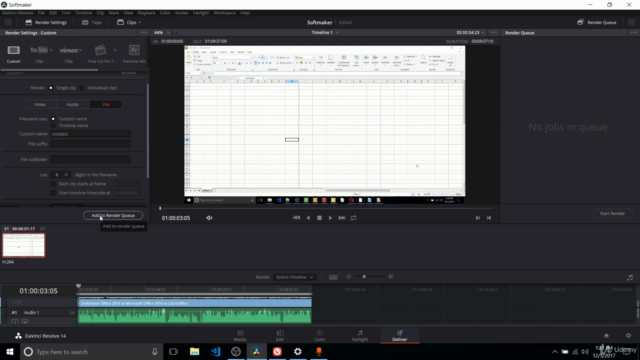Toggle timeline thumbnail view icon

point(333,277)
